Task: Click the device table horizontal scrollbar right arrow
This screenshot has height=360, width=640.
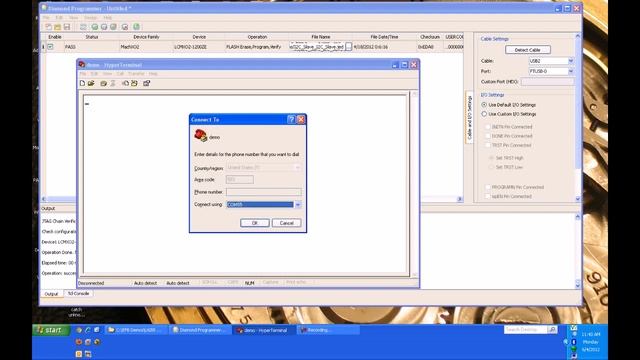Action: coord(460,199)
